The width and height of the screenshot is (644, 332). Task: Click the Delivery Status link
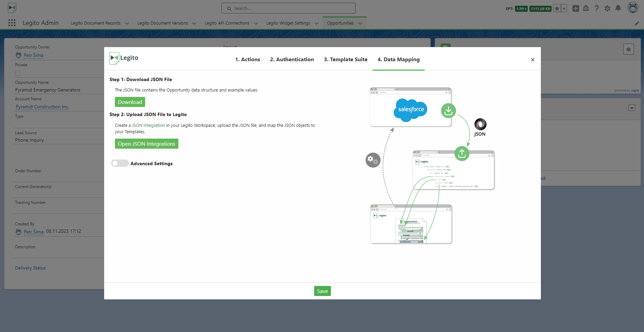tap(30, 268)
